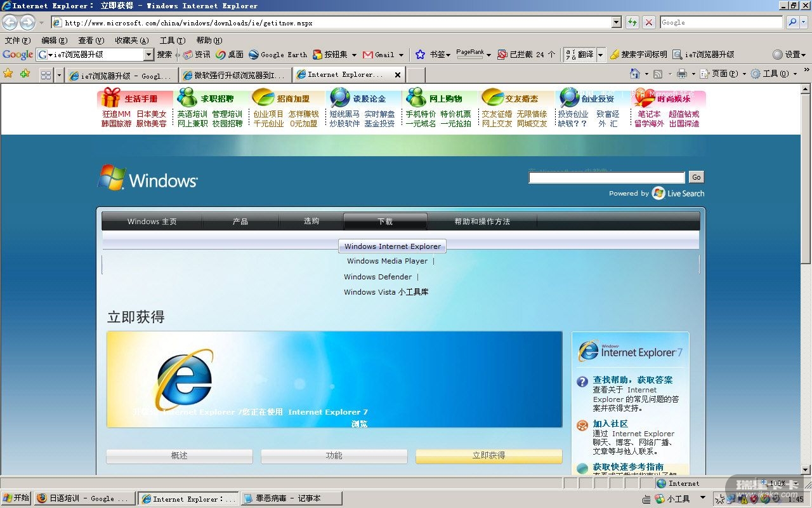Open Quick Tabs grid icon
This screenshot has width=812, height=508.
click(x=46, y=75)
